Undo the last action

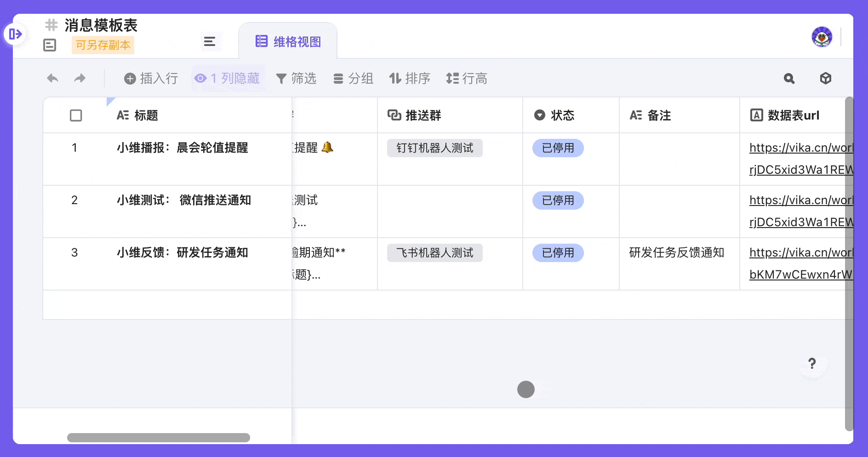pos(53,78)
